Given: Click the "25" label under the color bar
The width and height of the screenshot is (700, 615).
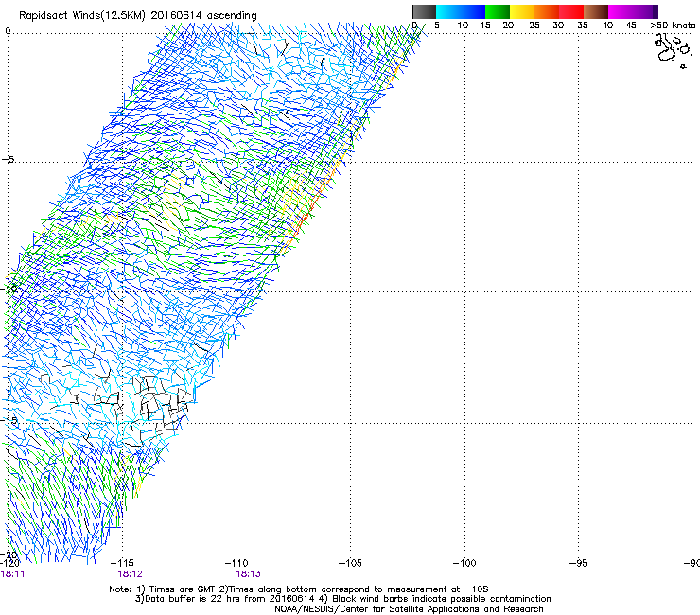Looking at the screenshot, I should point(534,26).
